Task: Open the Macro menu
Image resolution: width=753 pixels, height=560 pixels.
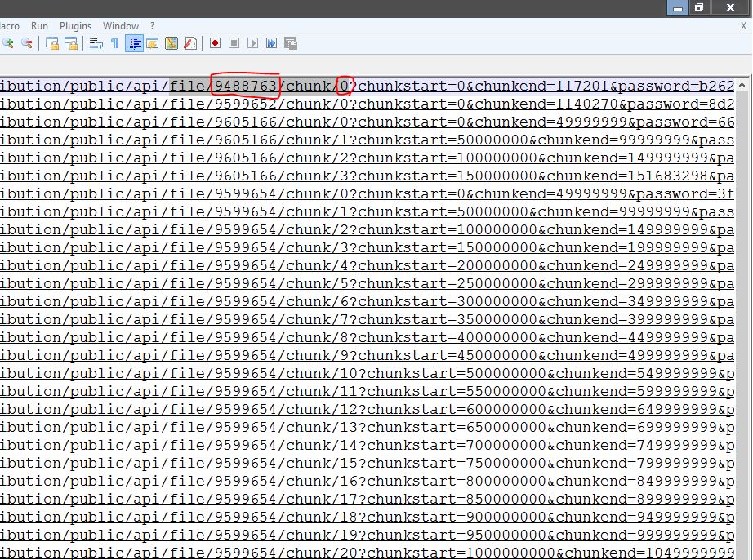Action: click(x=10, y=26)
